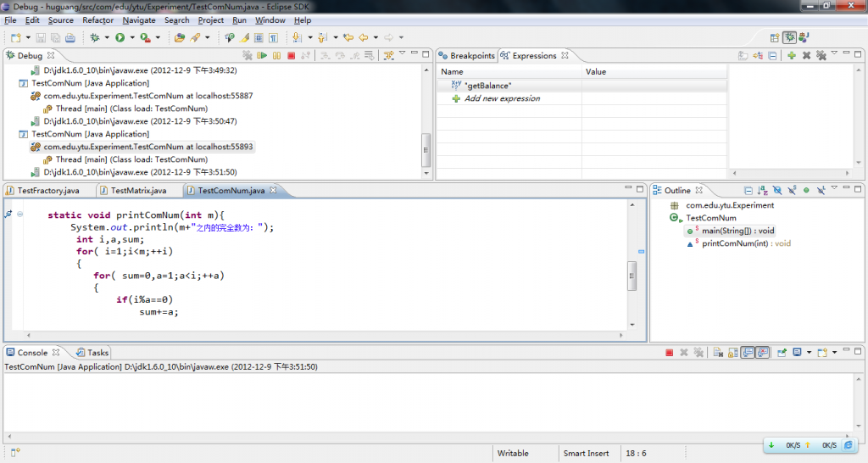This screenshot has height=463, width=868.
Task: Click the Resume button in Debug view
Action: tap(263, 56)
